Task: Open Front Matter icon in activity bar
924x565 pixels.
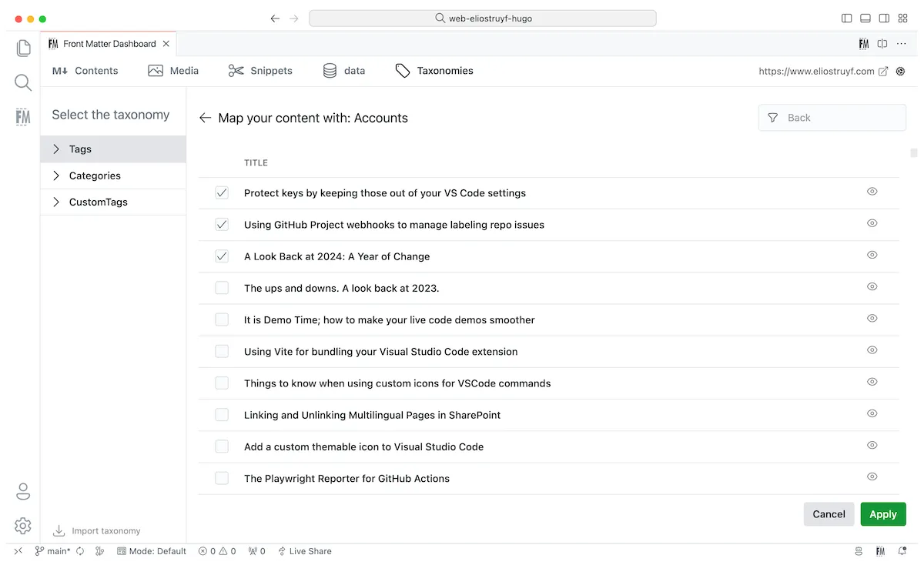Action: point(23,117)
